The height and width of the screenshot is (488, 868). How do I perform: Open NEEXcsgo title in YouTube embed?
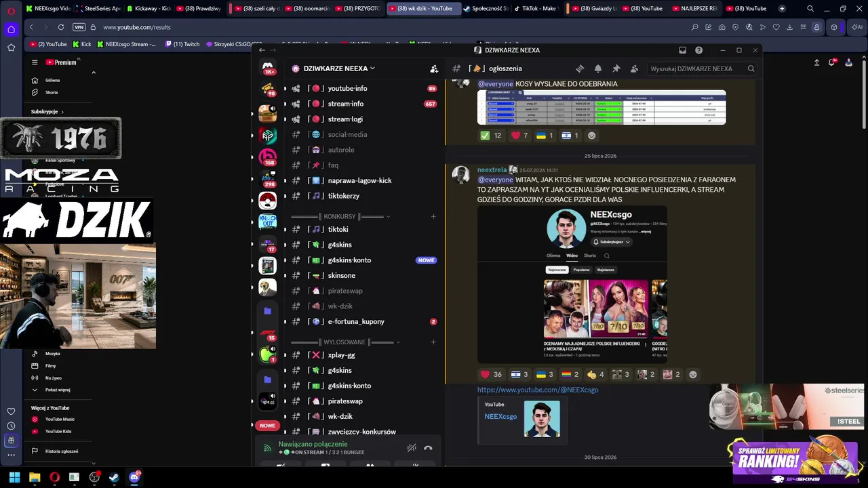click(500, 417)
